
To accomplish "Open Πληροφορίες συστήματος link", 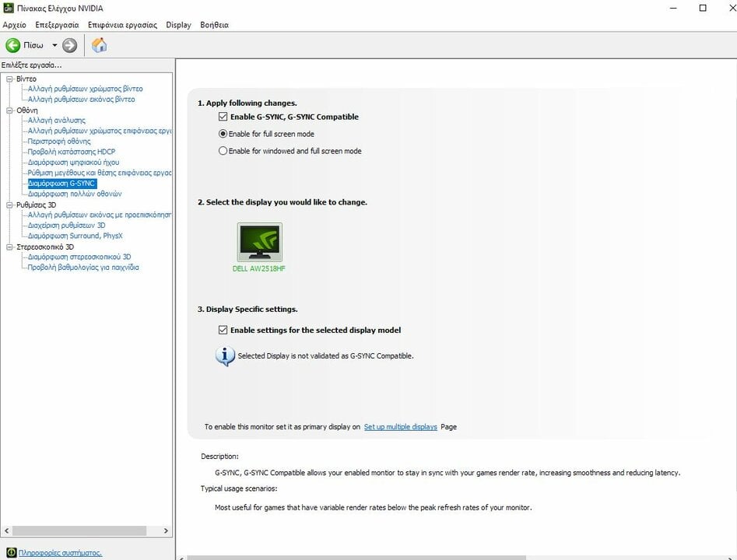I will (x=60, y=553).
